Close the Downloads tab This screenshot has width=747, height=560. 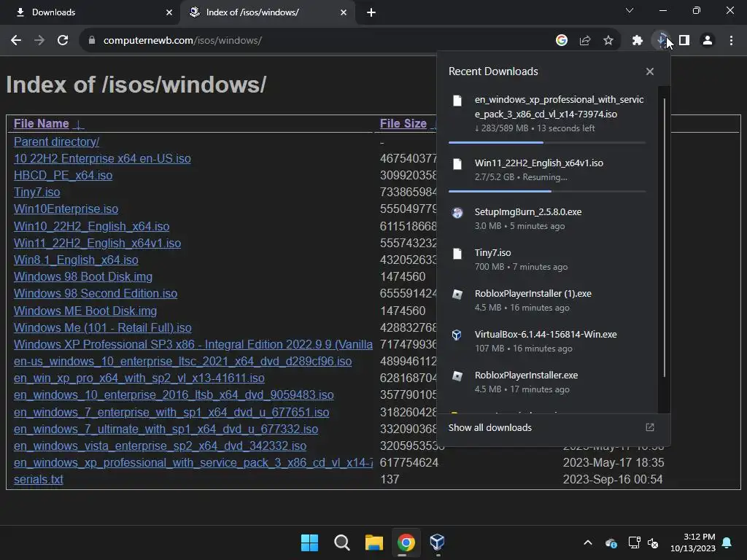point(169,12)
